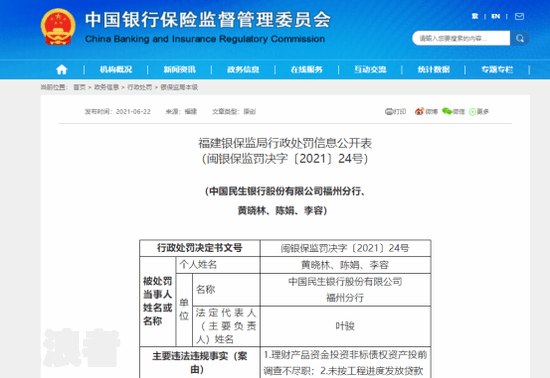Click the publish date 2021-06-22

coord(133,112)
